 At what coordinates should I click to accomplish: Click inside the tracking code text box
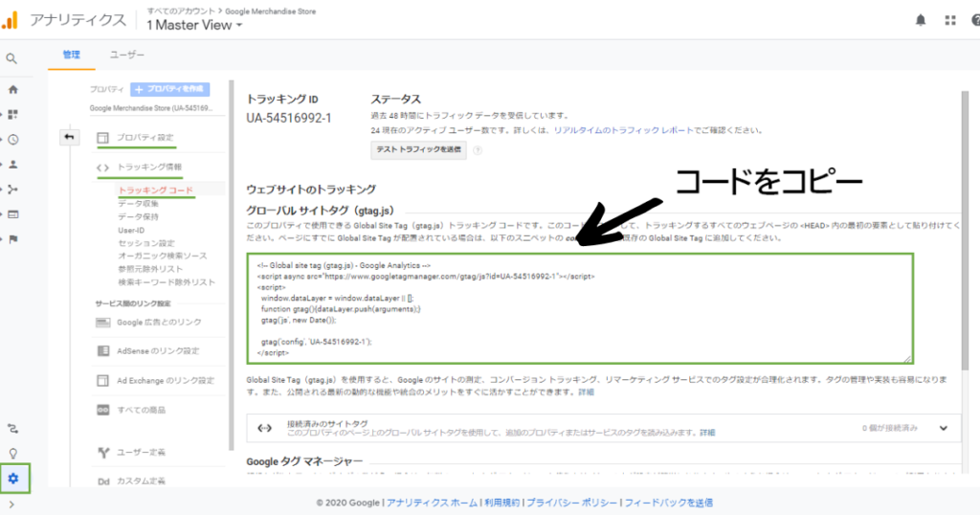pyautogui.click(x=580, y=308)
